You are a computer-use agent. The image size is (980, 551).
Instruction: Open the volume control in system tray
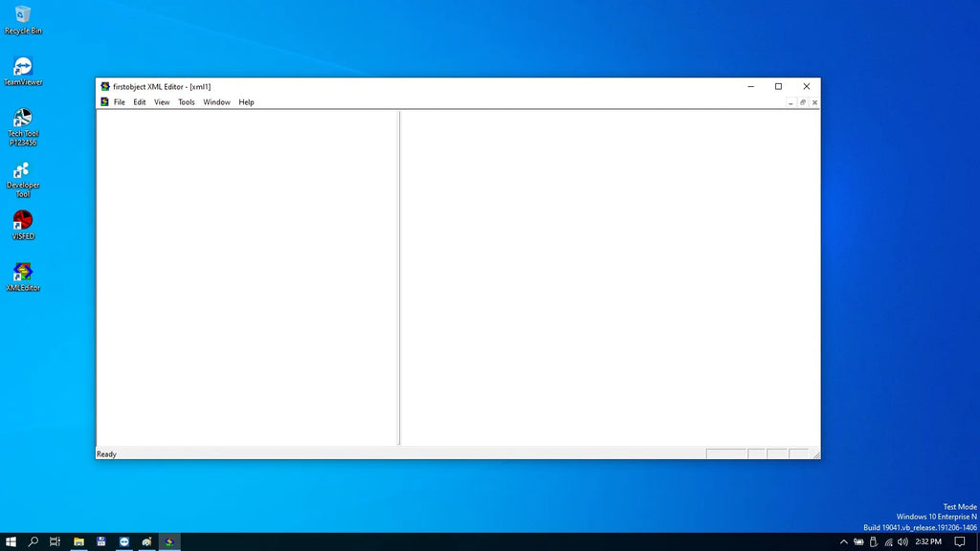(x=902, y=541)
